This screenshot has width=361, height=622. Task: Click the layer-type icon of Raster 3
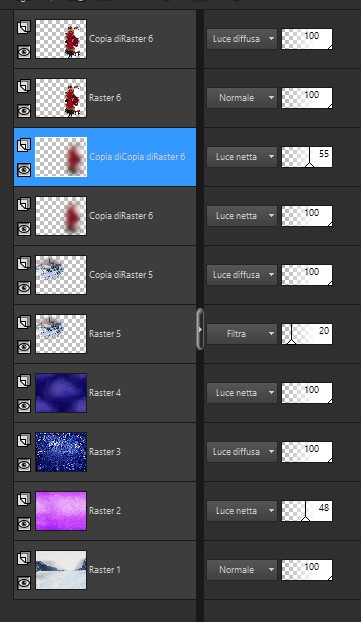pos(24,440)
